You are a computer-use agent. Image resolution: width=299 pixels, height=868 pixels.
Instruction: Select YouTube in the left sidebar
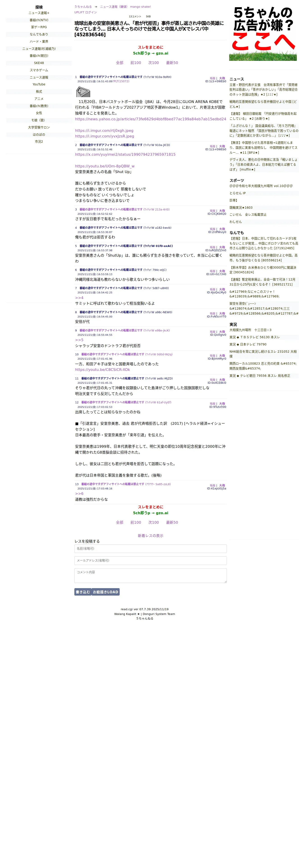39,85
